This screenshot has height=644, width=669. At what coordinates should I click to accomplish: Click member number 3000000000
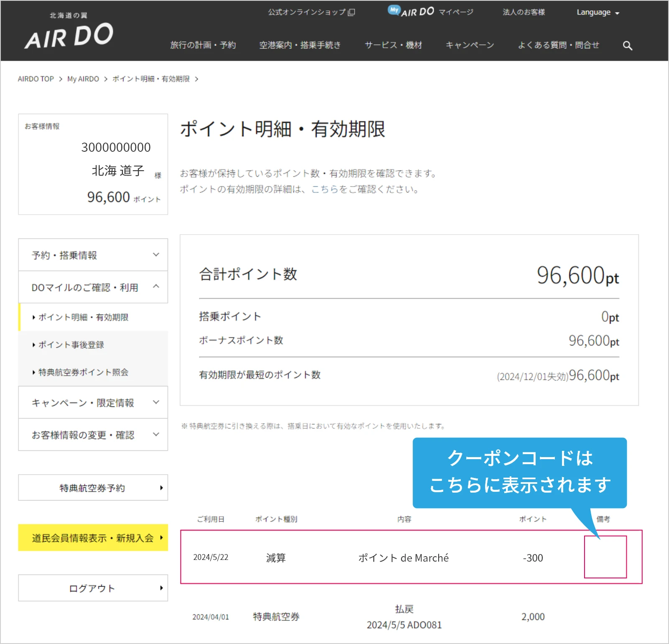(116, 147)
